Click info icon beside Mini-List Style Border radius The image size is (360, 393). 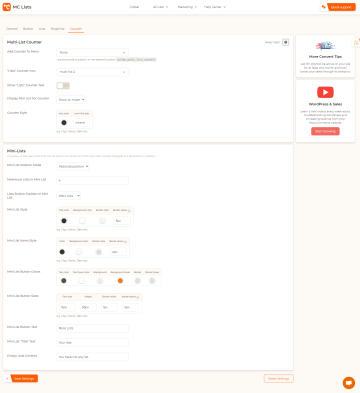click(x=129, y=211)
